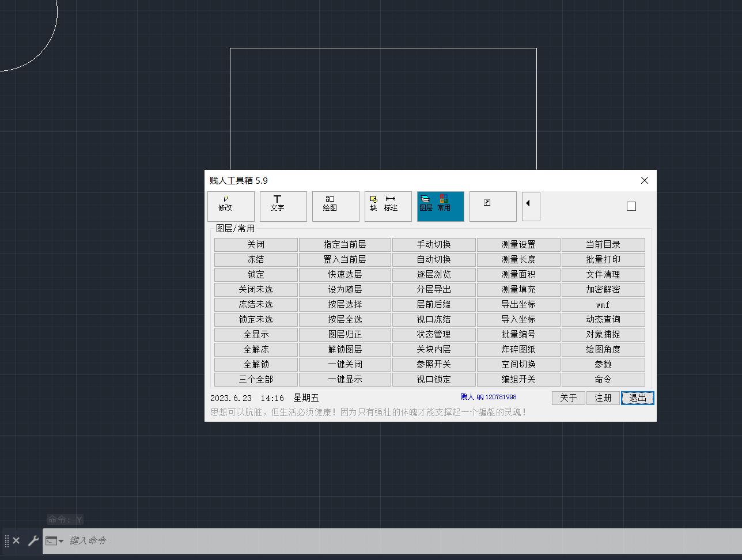Image resolution: width=742 pixels, height=560 pixels.
Task: Open the 绘图 (Draw) tool category
Action: [335, 206]
